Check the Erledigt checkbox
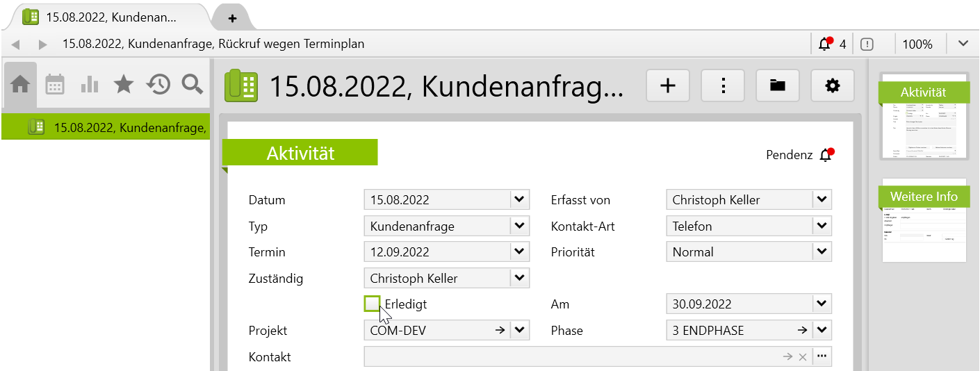 [x=373, y=304]
